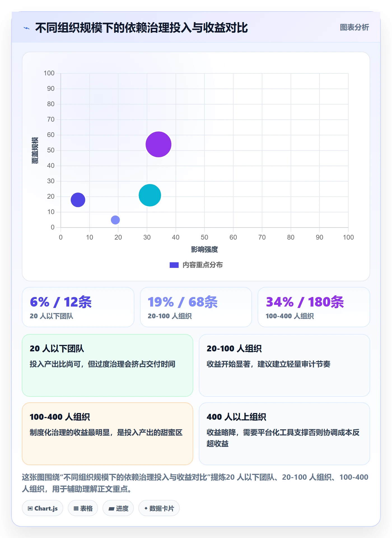Open the 19% / 68条 stat card
Viewport: 392px width, 538px height.
196,307
